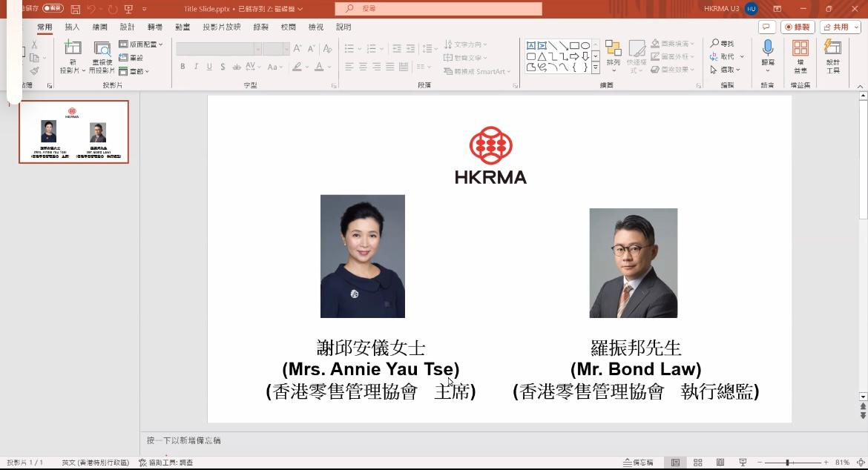Toggle the notes (備忘稿) pane in status bar
The height and width of the screenshot is (470, 868).
(x=638, y=463)
